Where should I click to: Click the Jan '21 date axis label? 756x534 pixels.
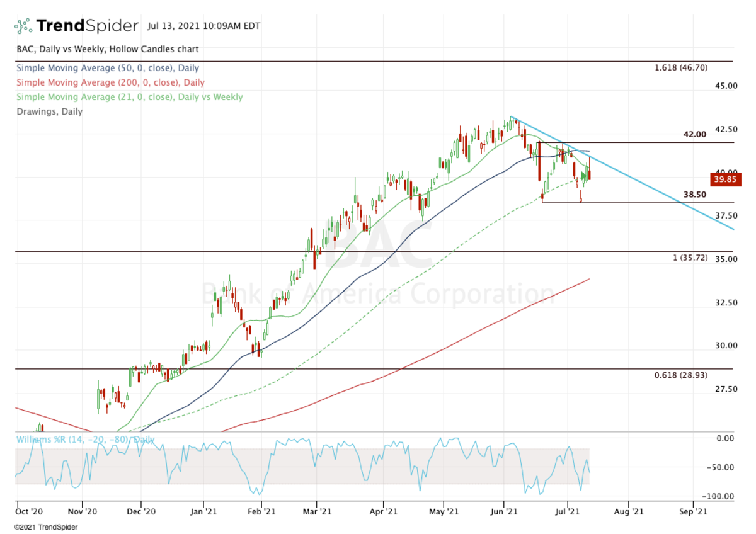tap(203, 512)
